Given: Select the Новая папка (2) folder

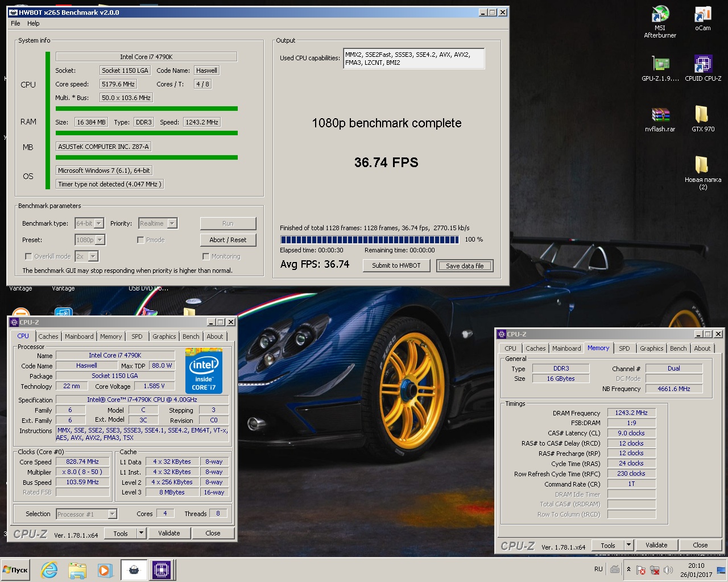Looking at the screenshot, I should [x=703, y=173].
